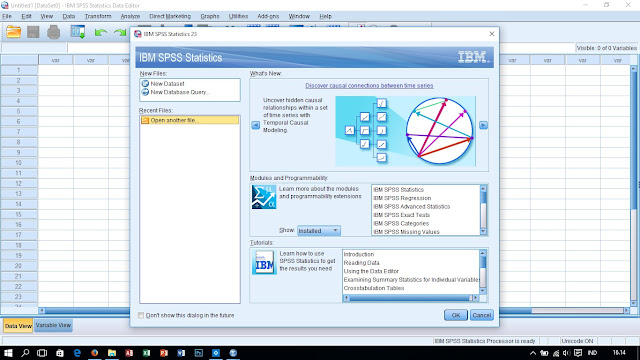This screenshot has width=640, height=360.
Task: Show previous What's New slide
Action: 256,125
